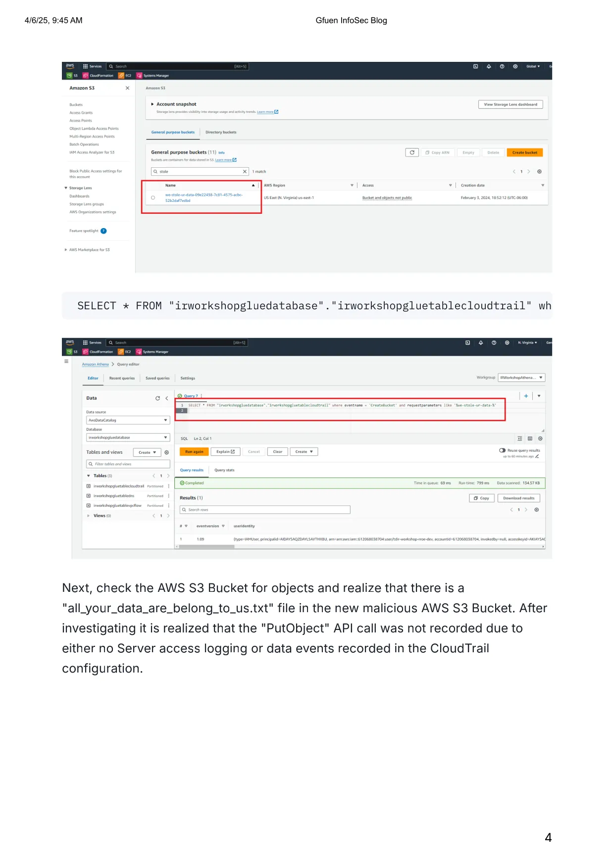Edit reuse query results time pencil icon
Image resolution: width=614 pixels, height=868 pixels.
point(537,456)
